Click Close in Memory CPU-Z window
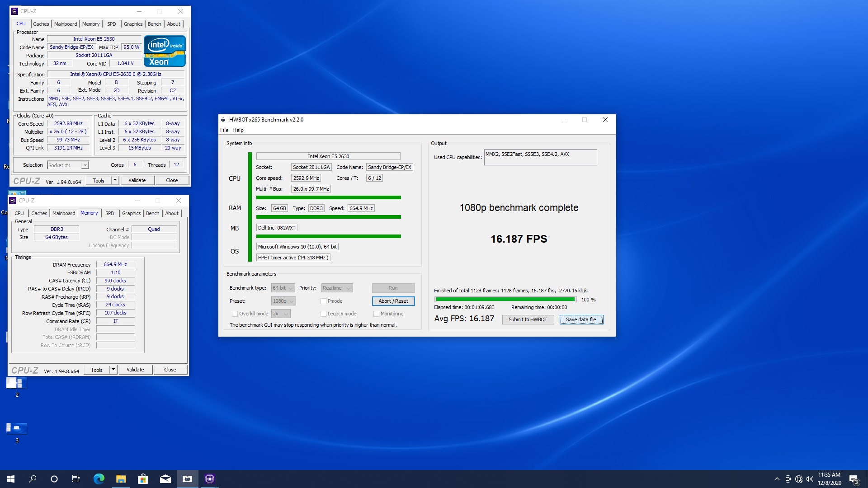Viewport: 868px width, 488px height. (170, 370)
